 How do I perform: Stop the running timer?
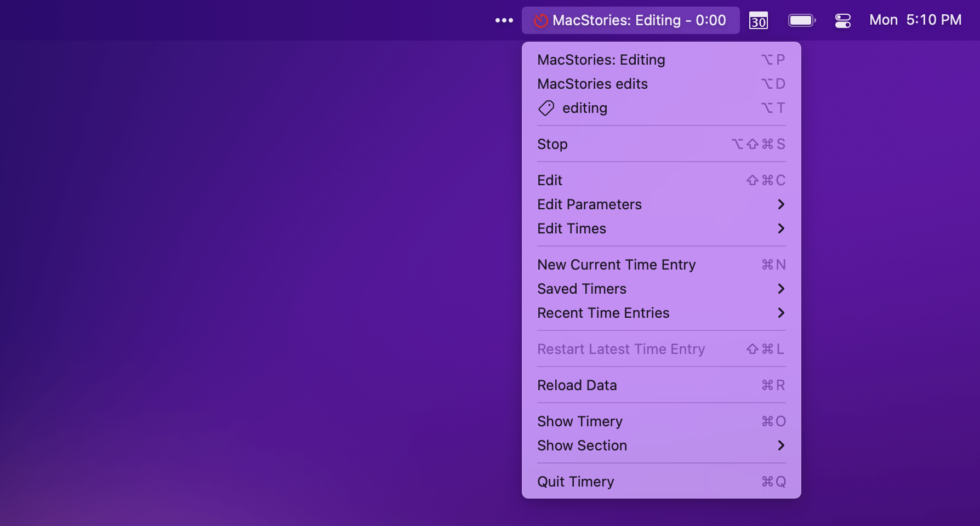tap(662, 144)
